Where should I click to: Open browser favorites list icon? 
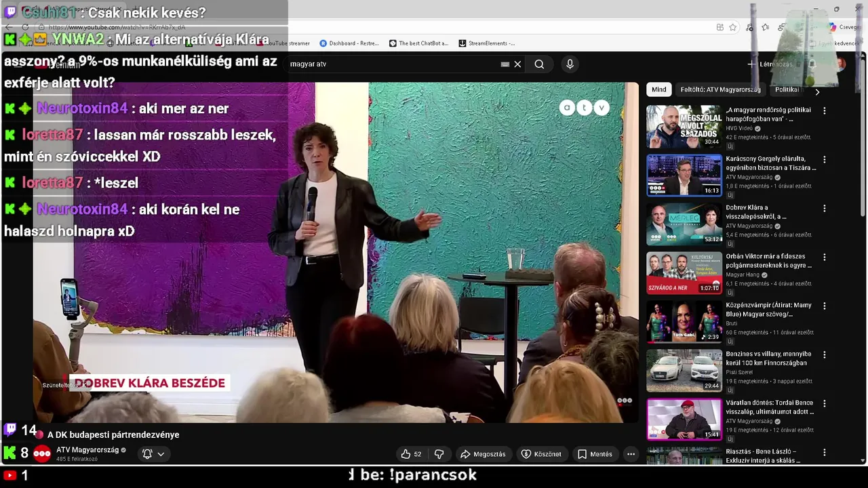coord(766,27)
